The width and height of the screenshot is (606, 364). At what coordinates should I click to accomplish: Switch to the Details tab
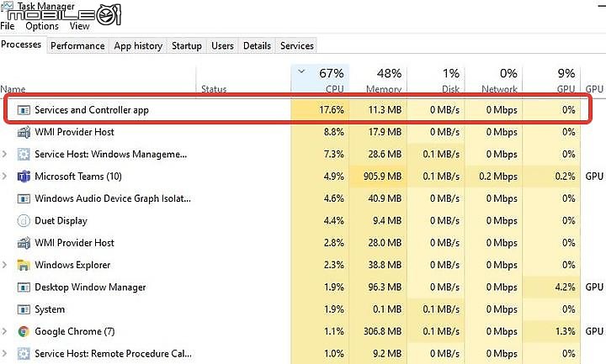257,45
